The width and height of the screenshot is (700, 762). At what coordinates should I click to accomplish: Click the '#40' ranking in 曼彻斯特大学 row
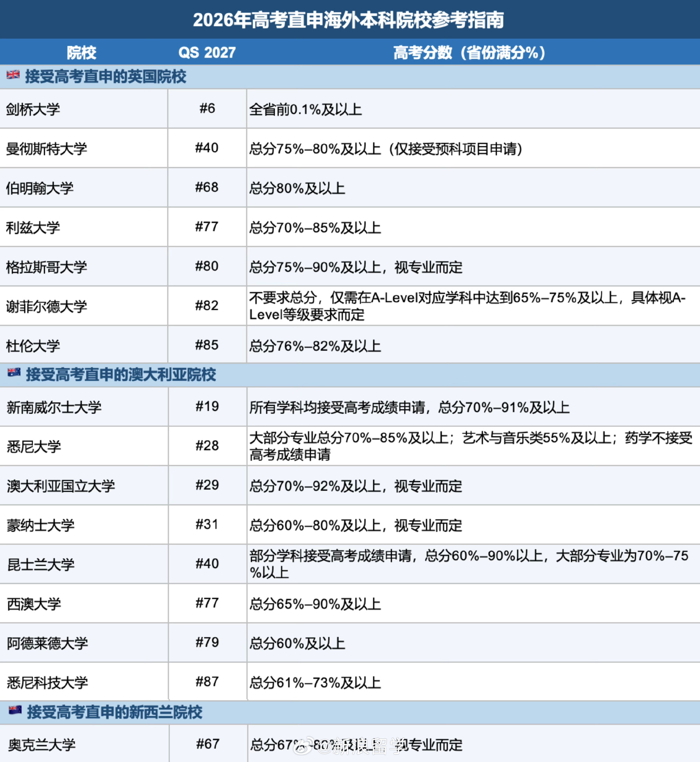point(207,148)
